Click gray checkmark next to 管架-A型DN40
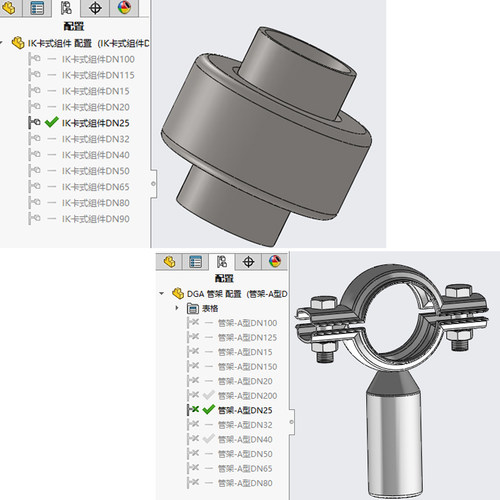 coord(209,439)
